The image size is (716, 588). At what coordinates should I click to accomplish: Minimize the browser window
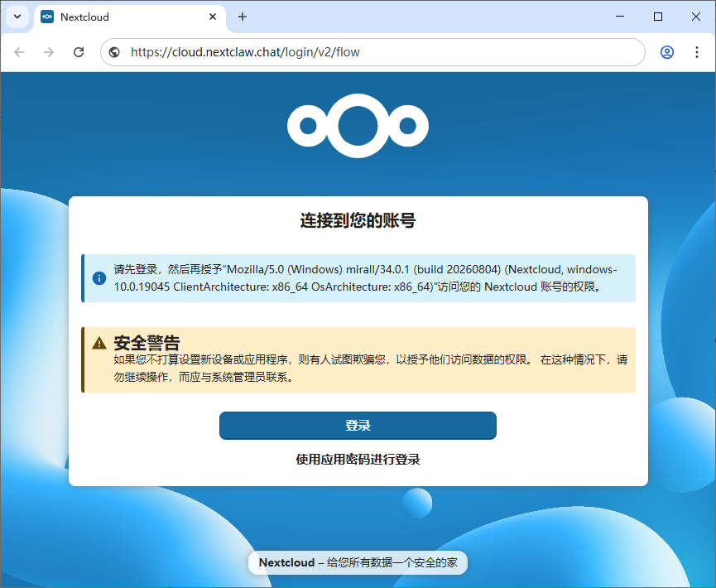[620, 17]
